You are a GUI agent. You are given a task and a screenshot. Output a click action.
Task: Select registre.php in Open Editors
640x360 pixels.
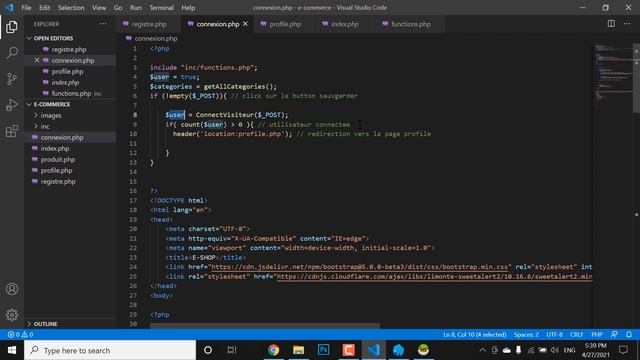pos(69,49)
